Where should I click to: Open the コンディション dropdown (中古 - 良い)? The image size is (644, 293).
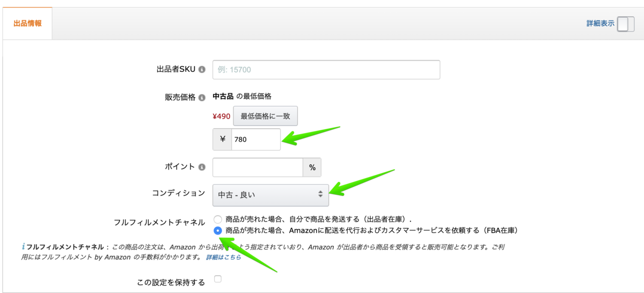(x=270, y=195)
